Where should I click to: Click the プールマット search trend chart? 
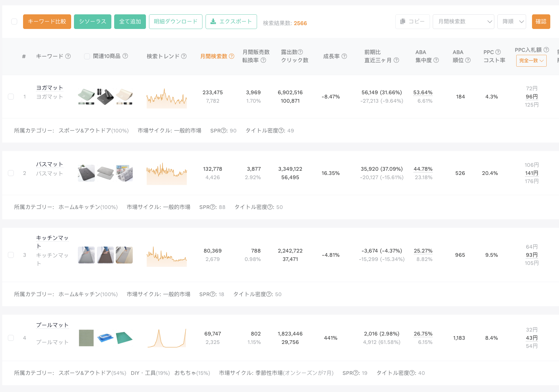tap(167, 338)
